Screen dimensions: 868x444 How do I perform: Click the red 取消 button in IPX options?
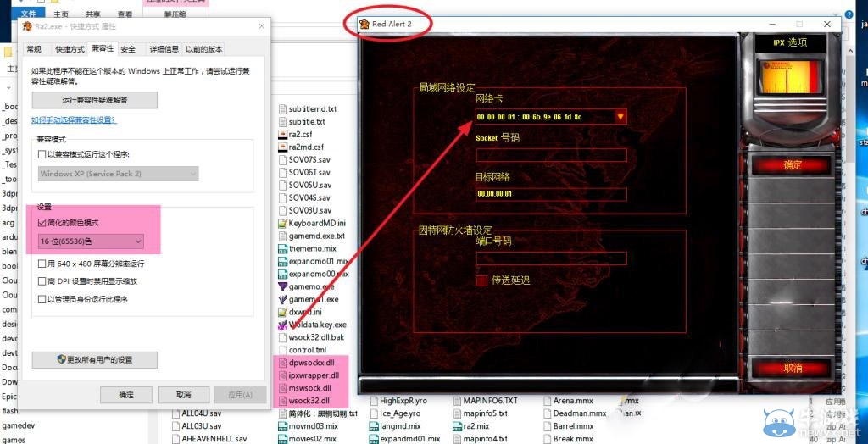coord(793,368)
